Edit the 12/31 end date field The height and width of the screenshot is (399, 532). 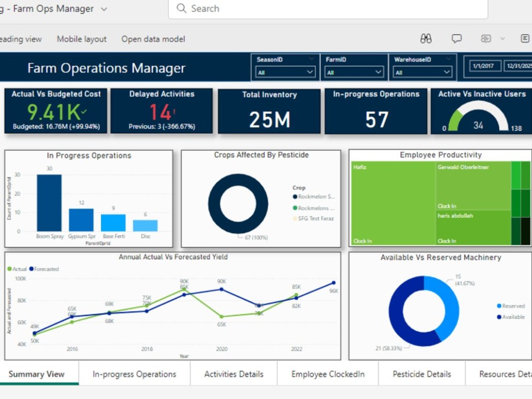coord(518,66)
